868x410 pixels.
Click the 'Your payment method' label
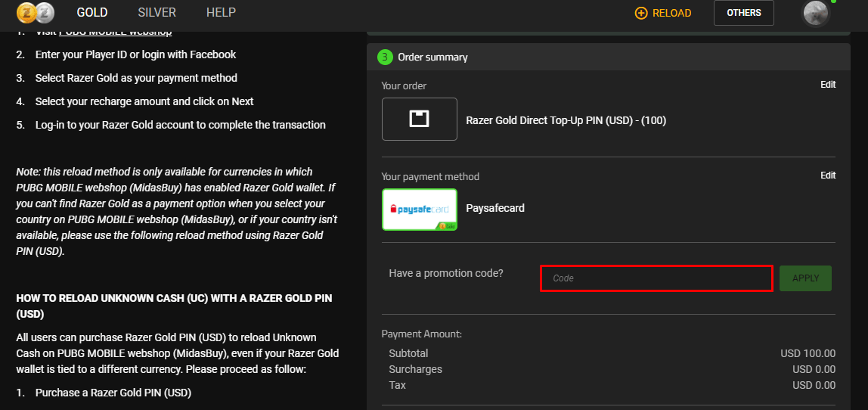click(x=430, y=177)
